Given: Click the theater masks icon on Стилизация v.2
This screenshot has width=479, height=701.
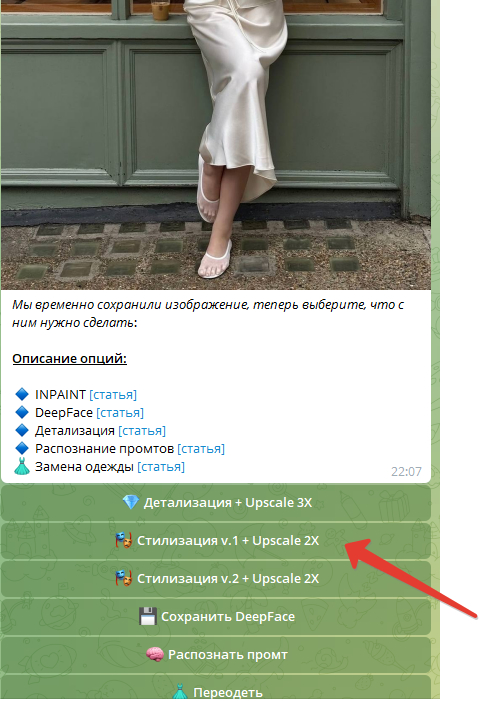Looking at the screenshot, I should pos(123,578).
